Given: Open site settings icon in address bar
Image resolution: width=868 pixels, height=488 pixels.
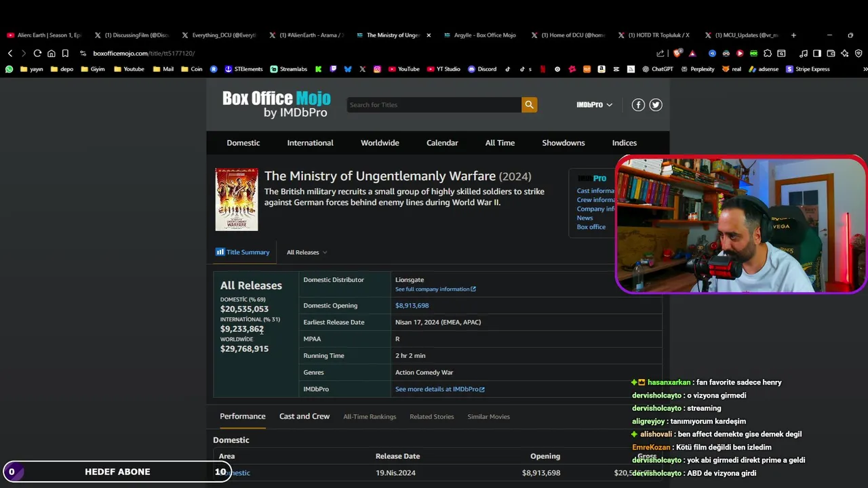Looking at the screenshot, I should pyautogui.click(x=83, y=53).
